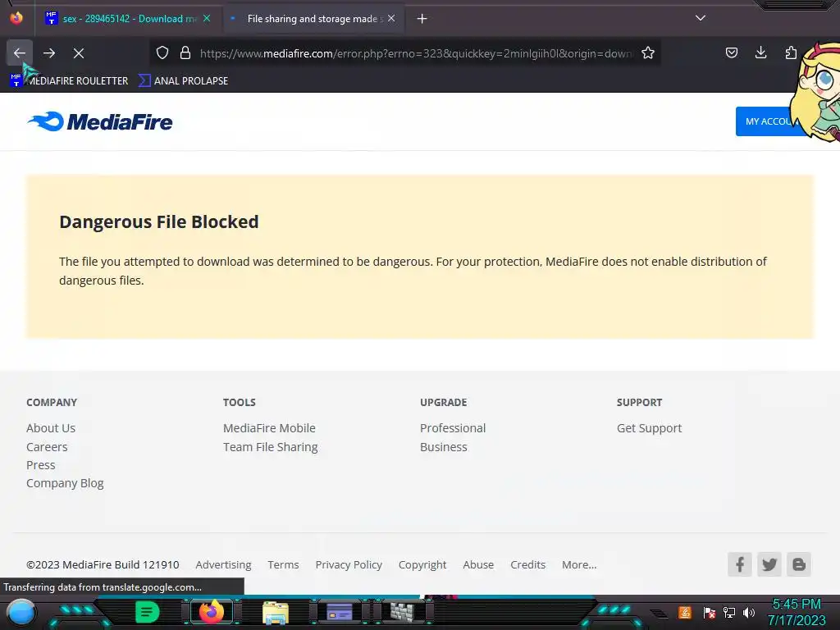Viewport: 840px width, 630px height.
Task: Expand the list all tabs chevron
Action: click(701, 18)
